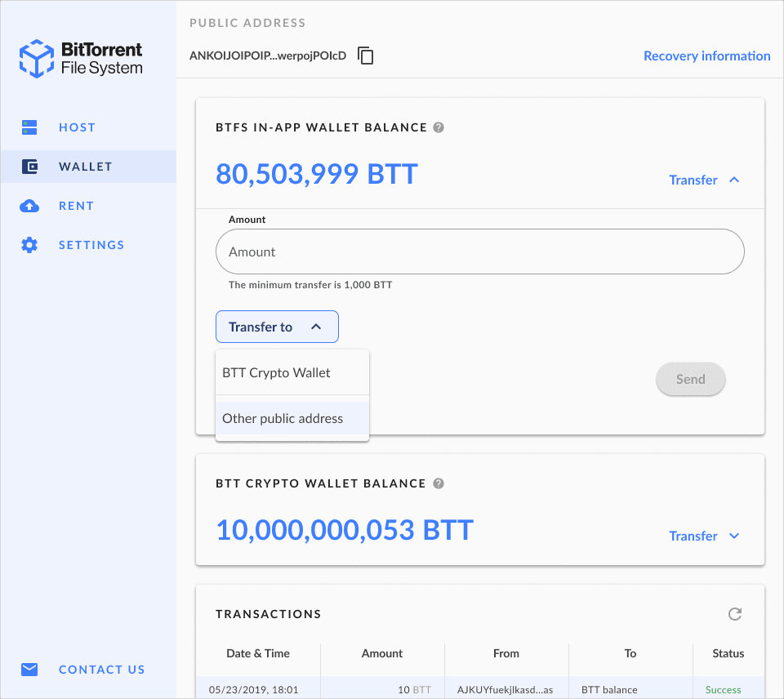Click the To column header

[x=630, y=653]
